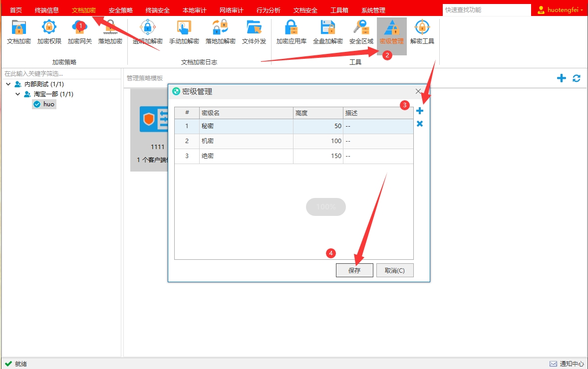588x369 pixels.
Task: Refresh the policy template list
Action: point(577,78)
